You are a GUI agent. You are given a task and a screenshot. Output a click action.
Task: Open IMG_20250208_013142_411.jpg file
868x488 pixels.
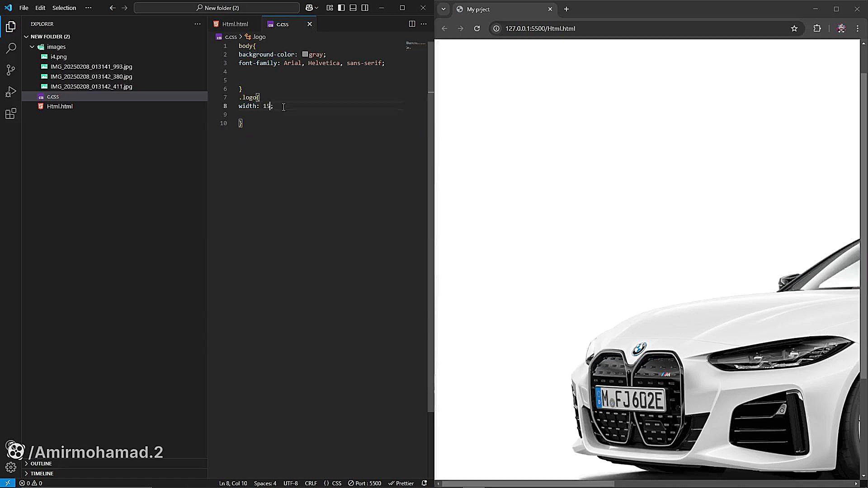tap(91, 86)
